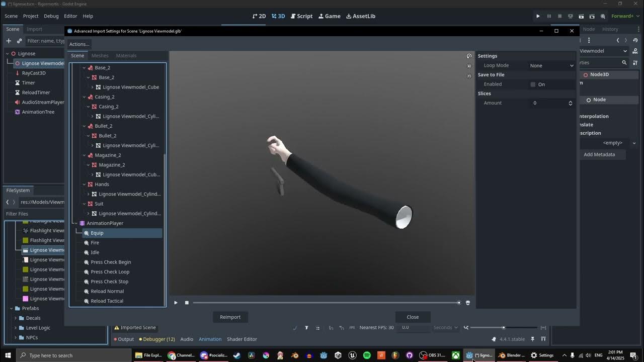The height and width of the screenshot is (362, 644).
Task: Click the instance scene link icon
Action: pos(19,41)
